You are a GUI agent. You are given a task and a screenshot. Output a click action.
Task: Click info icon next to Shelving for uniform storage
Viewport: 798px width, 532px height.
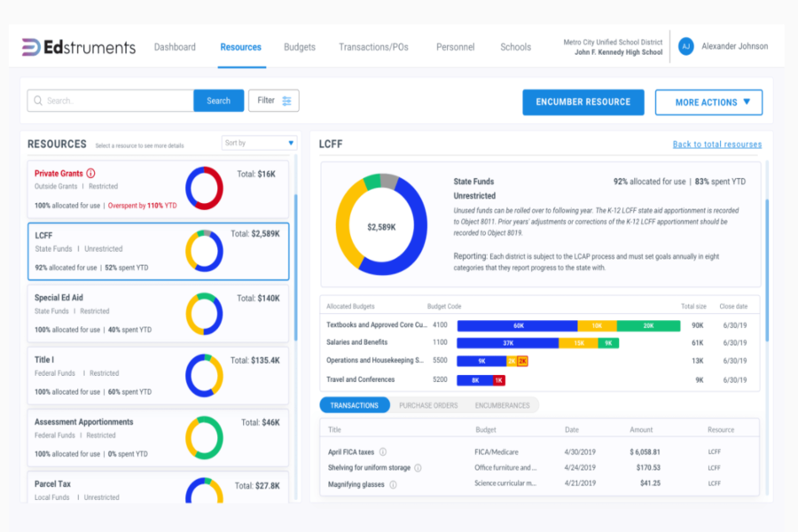[x=418, y=468]
